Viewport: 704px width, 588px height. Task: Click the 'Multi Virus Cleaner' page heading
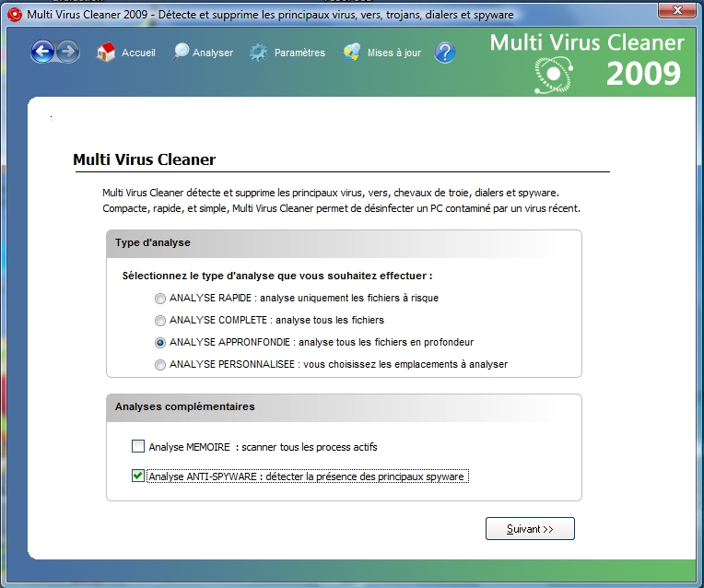pos(144,159)
